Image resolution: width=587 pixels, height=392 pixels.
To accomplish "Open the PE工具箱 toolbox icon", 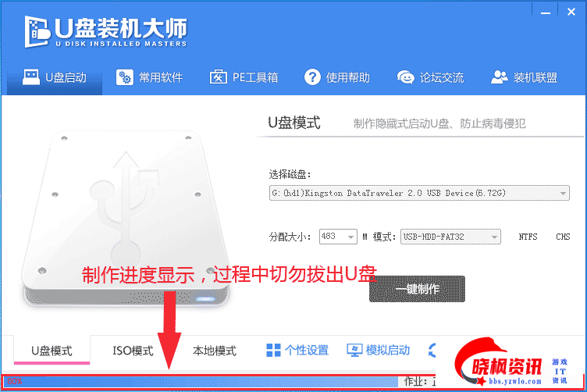I will point(219,77).
